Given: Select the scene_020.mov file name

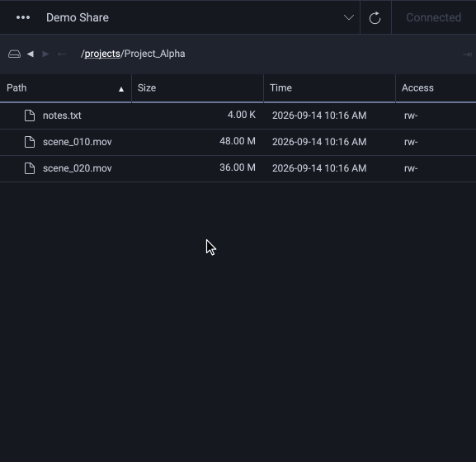Looking at the screenshot, I should click(x=78, y=168).
